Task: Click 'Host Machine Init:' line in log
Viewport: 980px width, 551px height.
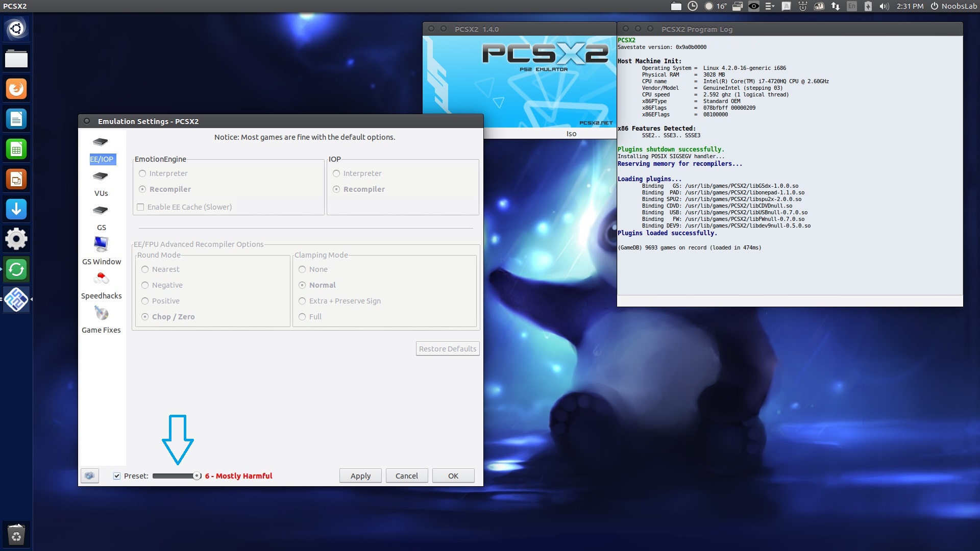Action: coord(649,61)
